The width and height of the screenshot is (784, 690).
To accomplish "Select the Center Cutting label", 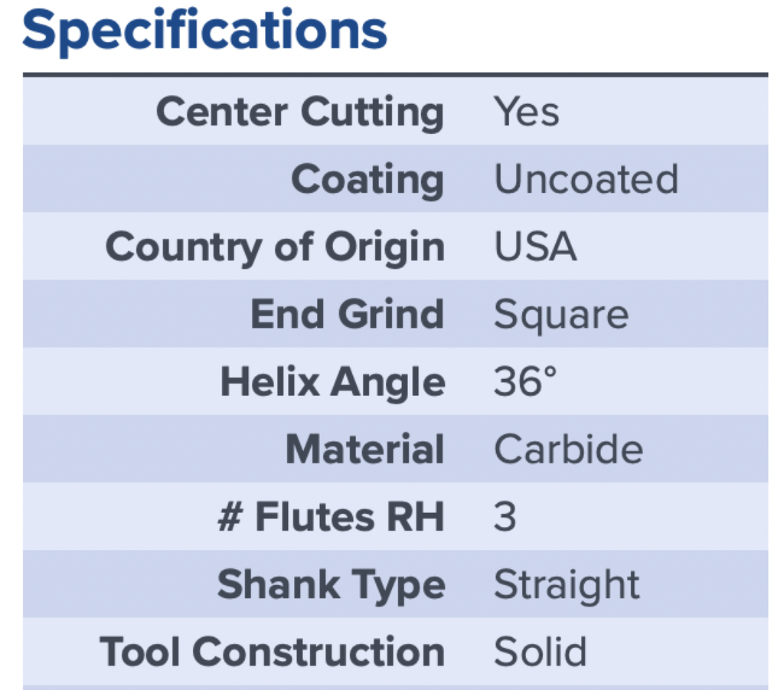I will coord(300,113).
